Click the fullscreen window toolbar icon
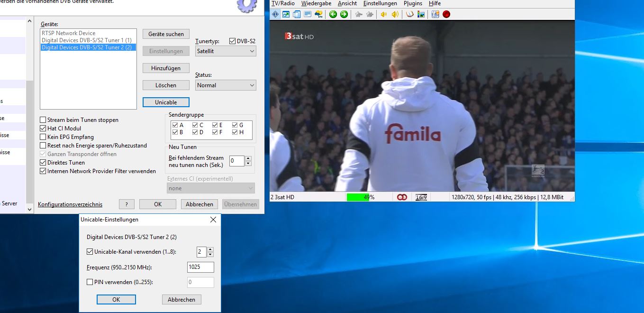The height and width of the screenshot is (313, 644). [x=286, y=14]
